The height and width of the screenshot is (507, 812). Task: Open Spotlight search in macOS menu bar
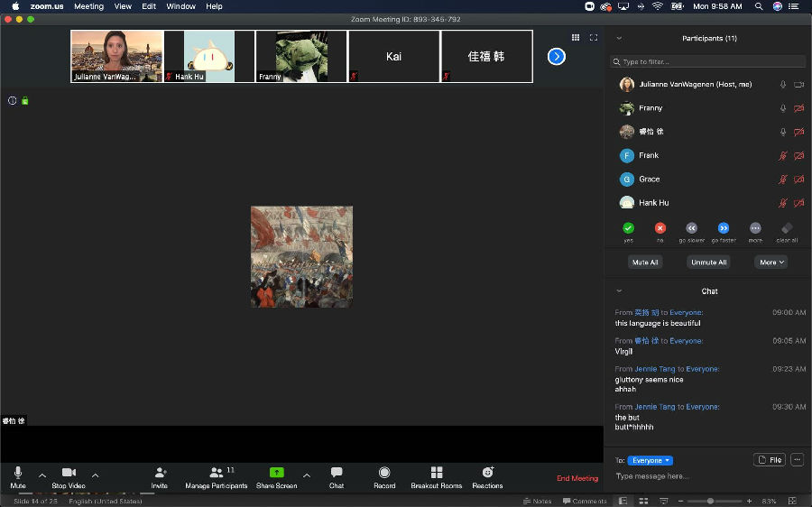[x=759, y=6]
